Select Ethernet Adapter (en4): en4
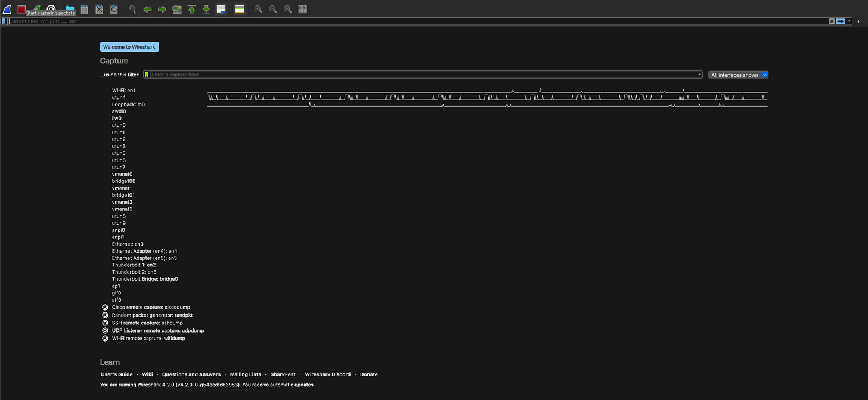 tap(144, 251)
